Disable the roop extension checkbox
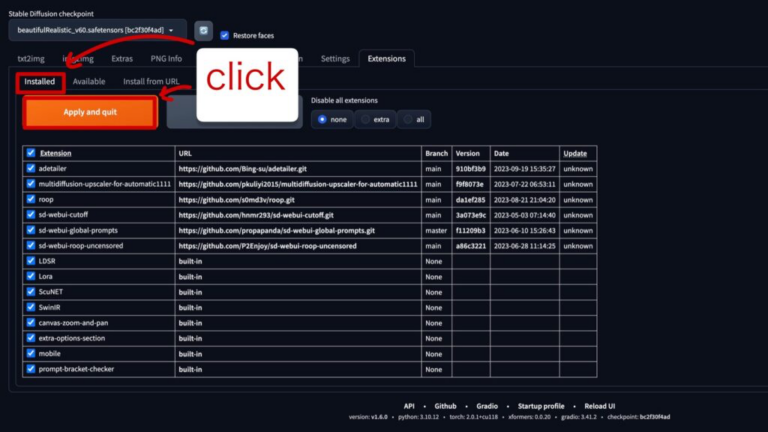This screenshot has width=768, height=432. 30,199
